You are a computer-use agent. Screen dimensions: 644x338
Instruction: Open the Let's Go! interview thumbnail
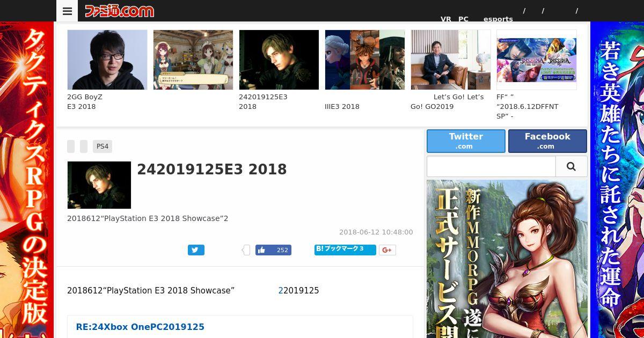coord(451,60)
